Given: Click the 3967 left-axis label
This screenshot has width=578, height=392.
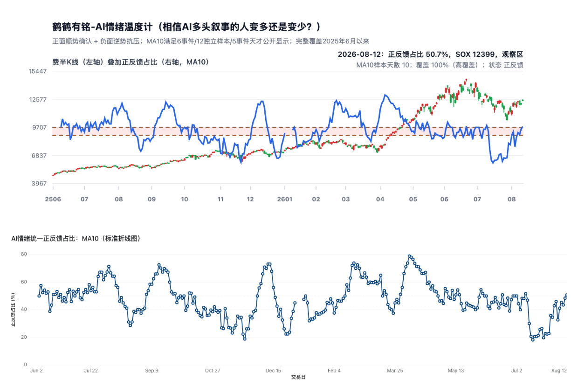Looking at the screenshot, I should [40, 183].
